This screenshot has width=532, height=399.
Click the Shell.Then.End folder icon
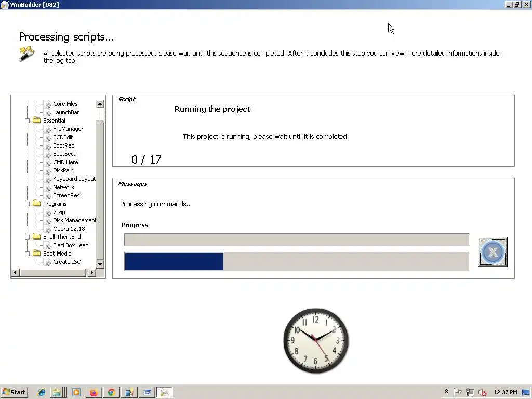[x=37, y=237]
